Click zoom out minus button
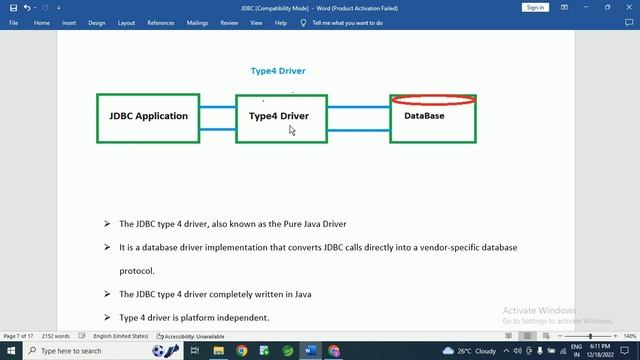The height and width of the screenshot is (360, 640). click(560, 336)
